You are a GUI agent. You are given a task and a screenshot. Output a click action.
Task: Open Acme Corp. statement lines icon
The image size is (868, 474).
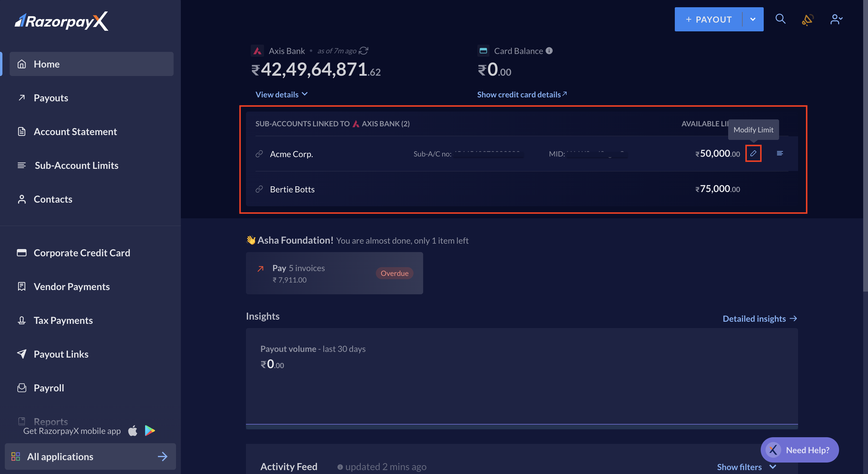click(780, 153)
